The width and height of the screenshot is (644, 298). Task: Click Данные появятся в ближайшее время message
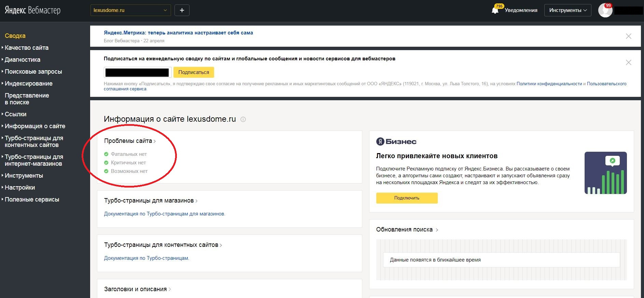tap(435, 260)
